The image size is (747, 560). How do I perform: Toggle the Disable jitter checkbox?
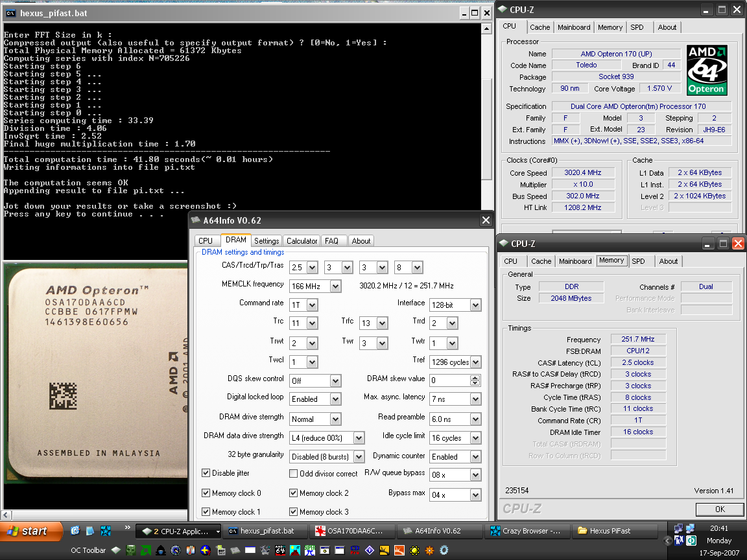(206, 473)
